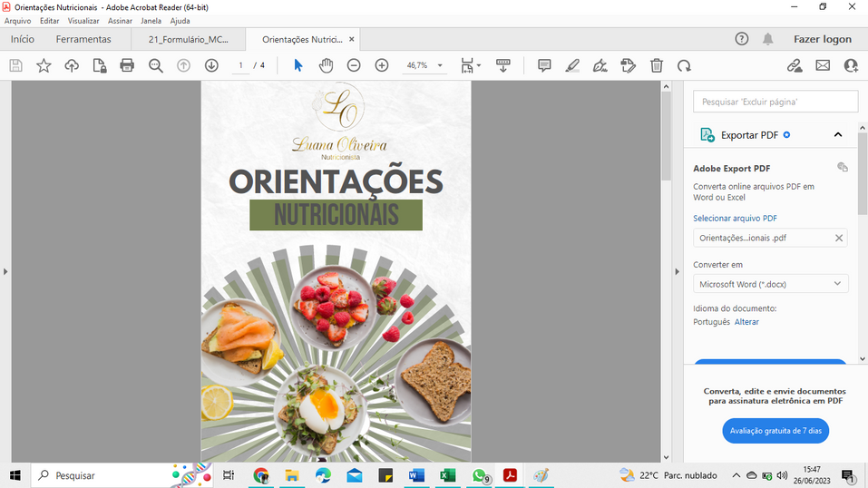Click the Alterar language link
This screenshot has height=488, width=868.
pyautogui.click(x=746, y=322)
